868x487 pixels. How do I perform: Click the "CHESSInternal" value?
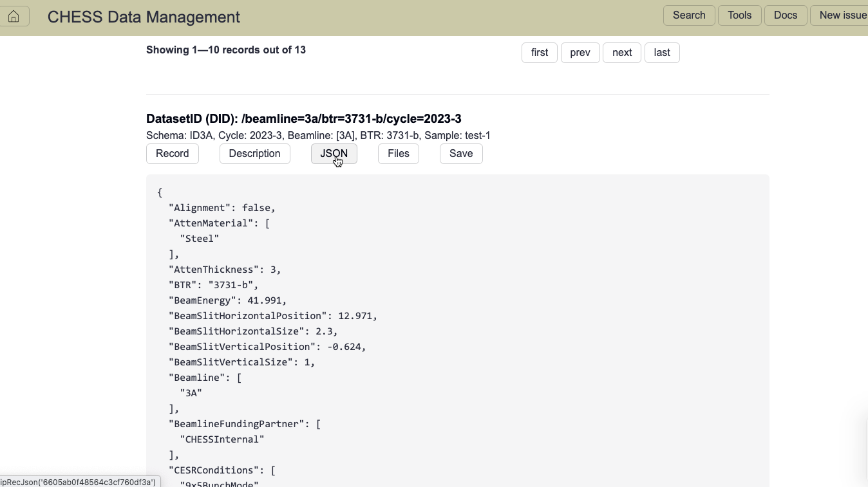point(222,439)
